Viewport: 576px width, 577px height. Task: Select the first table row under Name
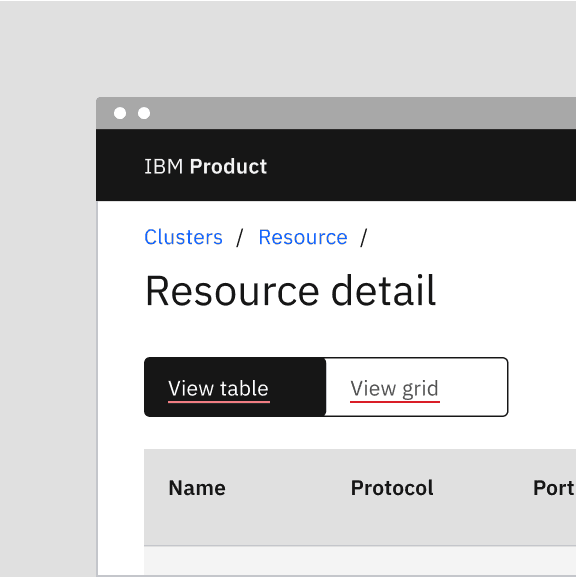click(360, 560)
